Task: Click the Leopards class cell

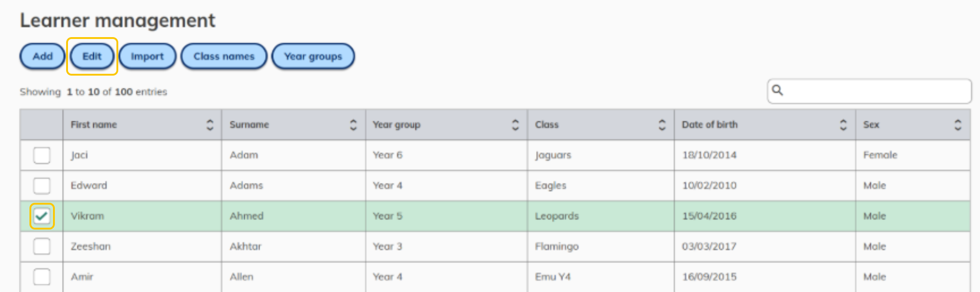Action: coord(601,216)
